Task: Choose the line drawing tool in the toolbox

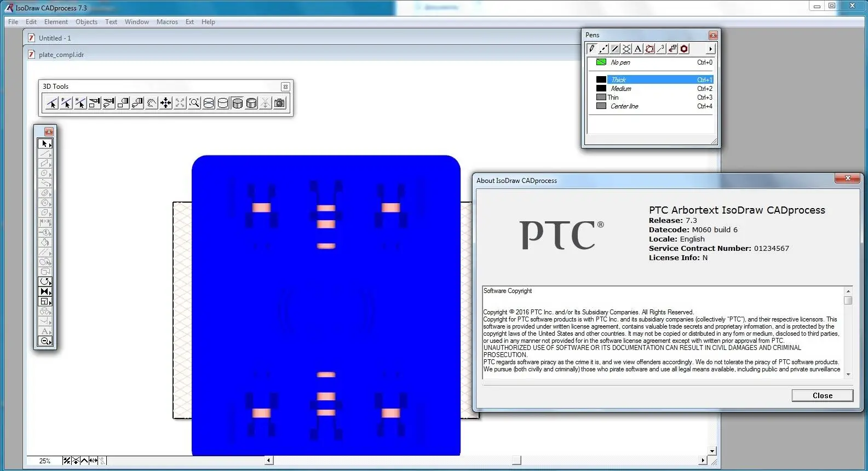Action: coord(45,153)
